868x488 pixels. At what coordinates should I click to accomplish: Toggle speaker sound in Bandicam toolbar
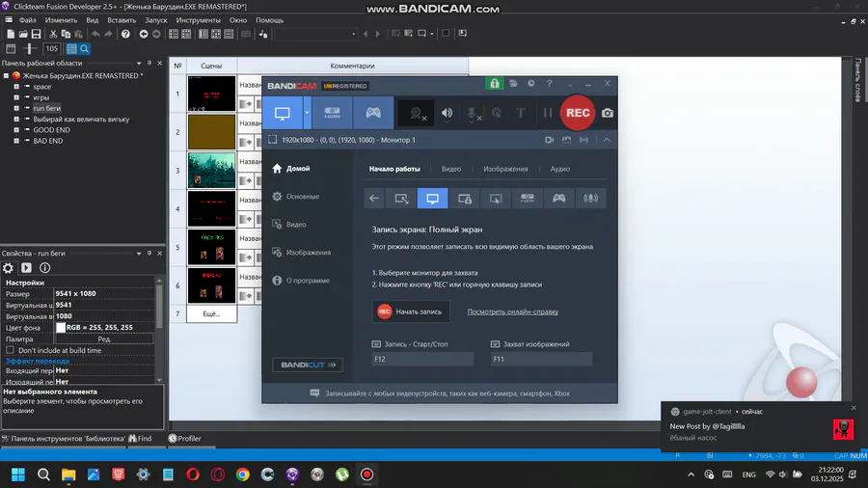coord(447,113)
